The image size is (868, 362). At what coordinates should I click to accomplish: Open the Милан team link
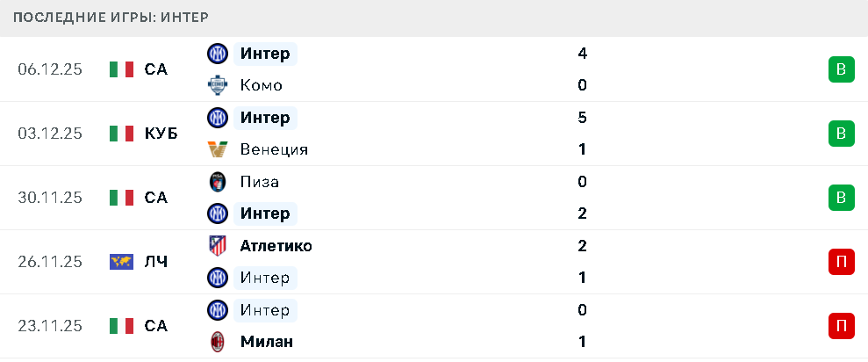point(266,342)
